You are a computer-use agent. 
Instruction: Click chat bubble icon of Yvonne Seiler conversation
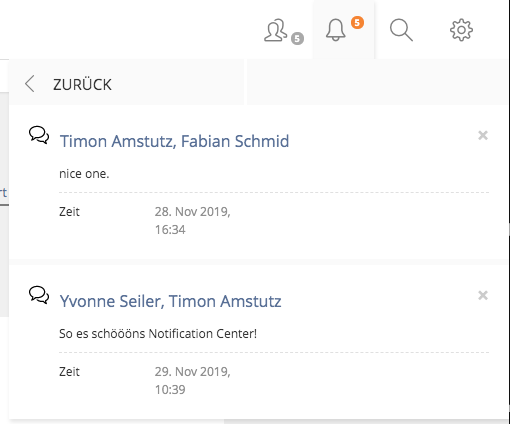pyautogui.click(x=39, y=295)
